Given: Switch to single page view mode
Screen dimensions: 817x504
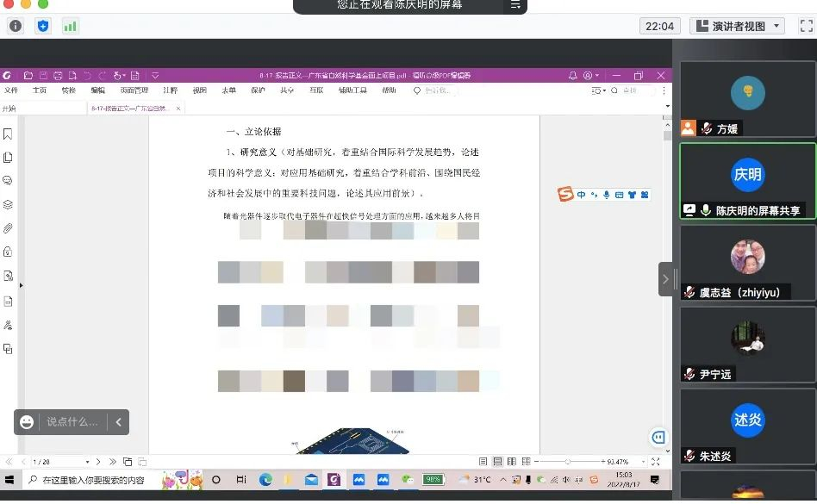Looking at the screenshot, I should [x=483, y=462].
